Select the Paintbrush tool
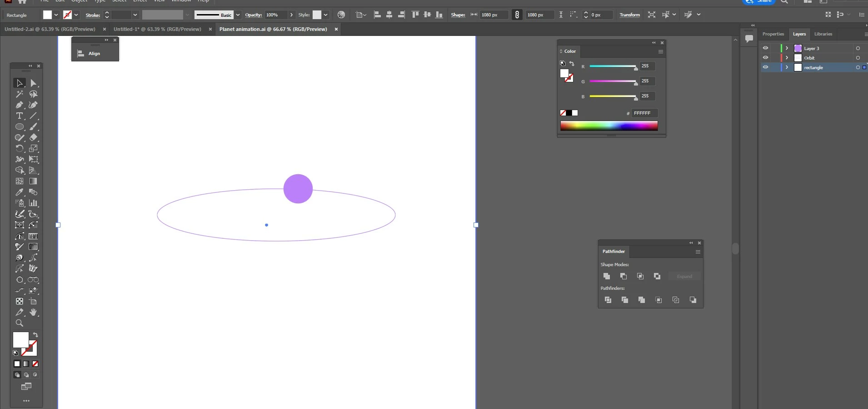This screenshot has height=409, width=868. tap(33, 127)
